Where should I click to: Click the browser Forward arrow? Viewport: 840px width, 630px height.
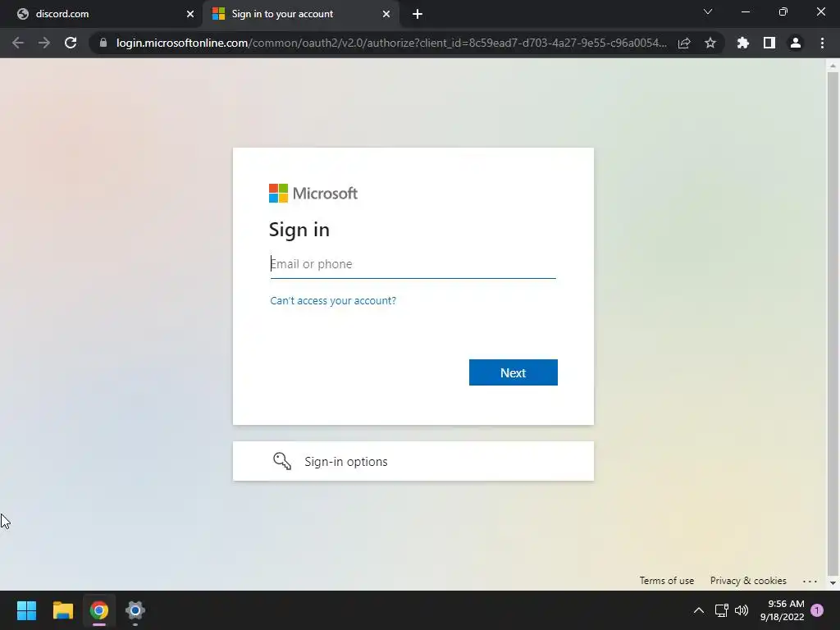[44, 43]
